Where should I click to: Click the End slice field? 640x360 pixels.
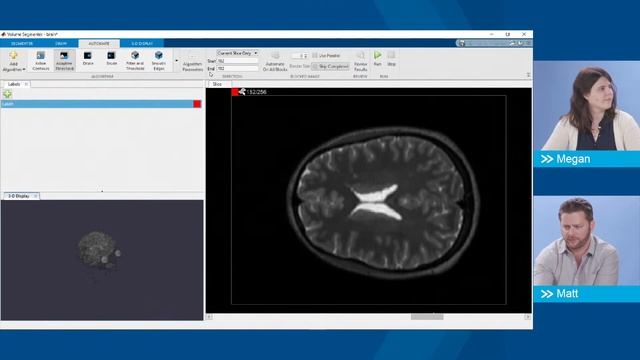click(238, 69)
